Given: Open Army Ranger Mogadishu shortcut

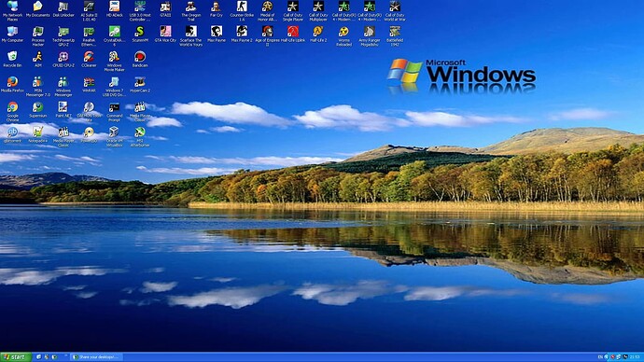Looking at the screenshot, I should (x=369, y=36).
